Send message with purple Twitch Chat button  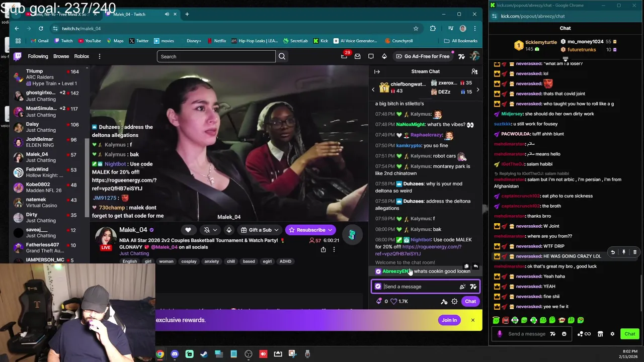tap(470, 301)
